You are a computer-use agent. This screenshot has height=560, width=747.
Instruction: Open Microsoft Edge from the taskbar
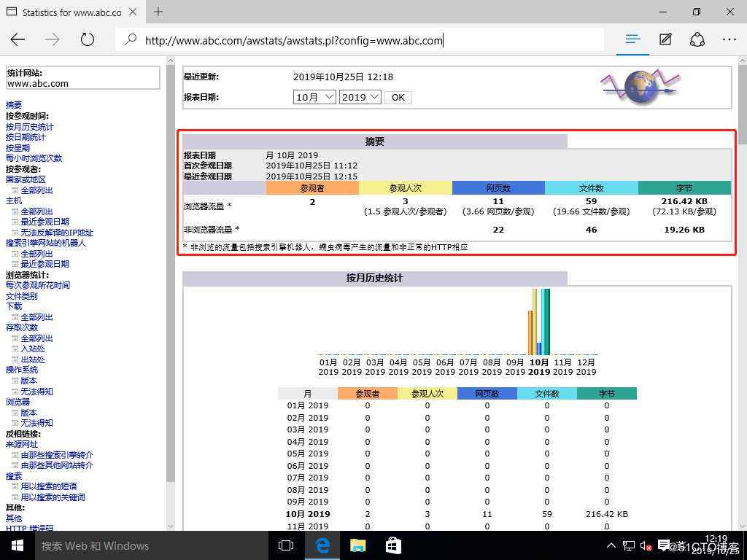click(x=322, y=545)
